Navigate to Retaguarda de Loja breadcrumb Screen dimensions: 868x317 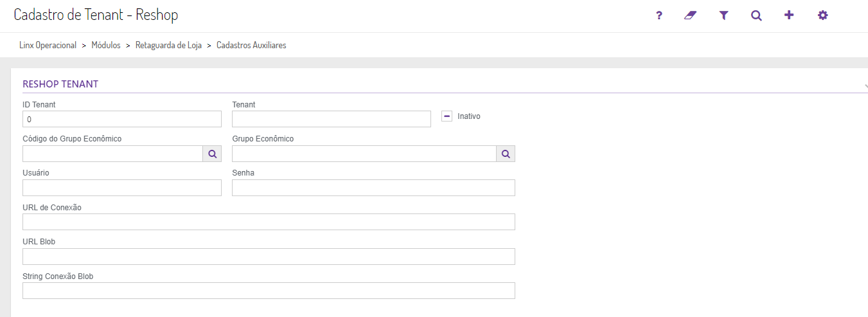(168, 46)
